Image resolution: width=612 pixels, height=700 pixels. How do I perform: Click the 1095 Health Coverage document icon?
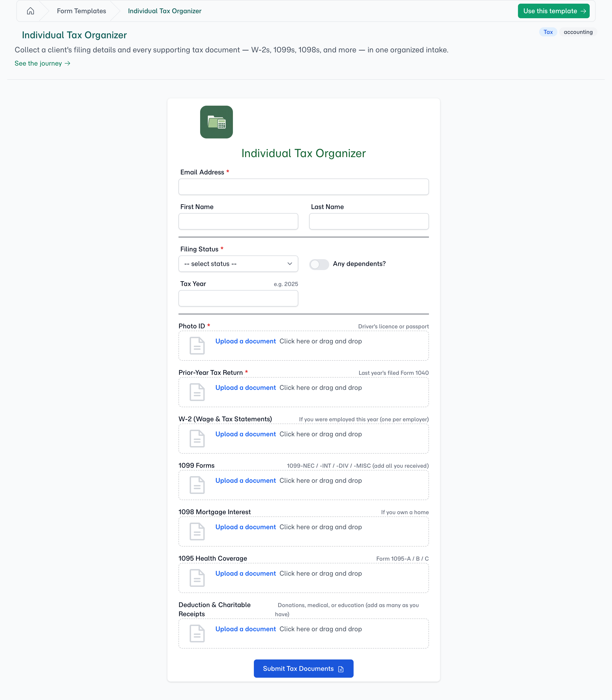click(197, 578)
